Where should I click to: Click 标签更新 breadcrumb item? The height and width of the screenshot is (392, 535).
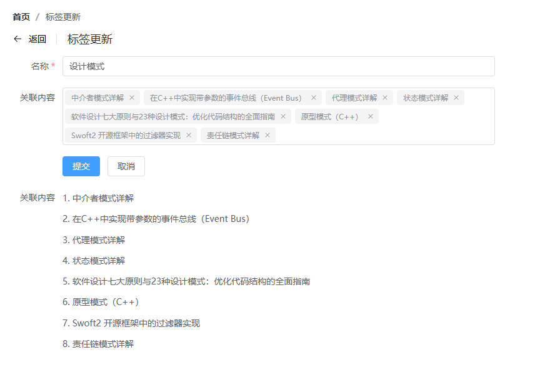(62, 17)
